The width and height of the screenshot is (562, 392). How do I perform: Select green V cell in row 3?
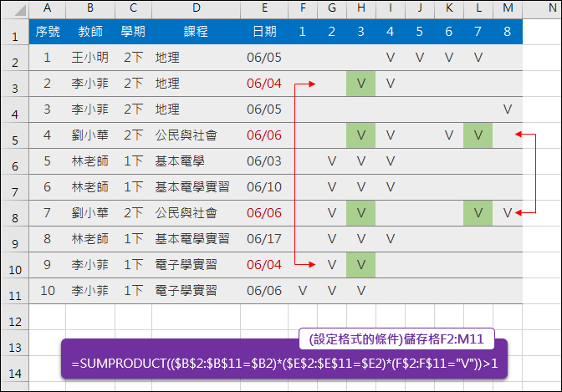click(x=361, y=84)
